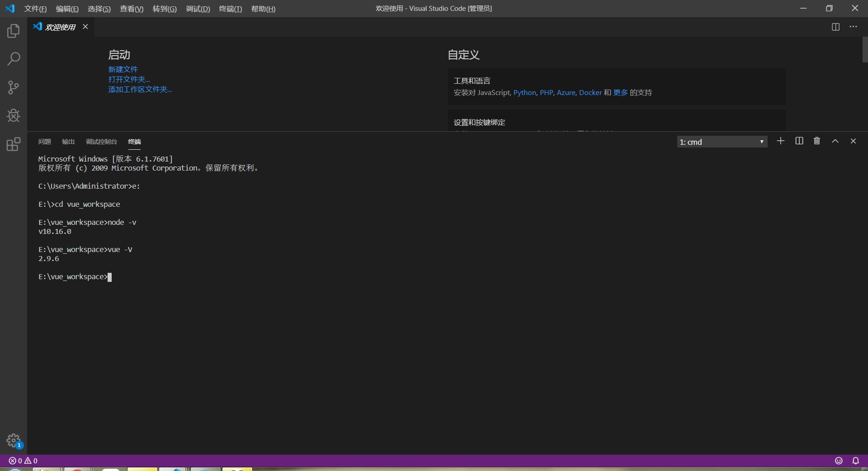Screen dimensions: 868x471
Task: Click the 自定义 heading
Action: click(x=463, y=55)
